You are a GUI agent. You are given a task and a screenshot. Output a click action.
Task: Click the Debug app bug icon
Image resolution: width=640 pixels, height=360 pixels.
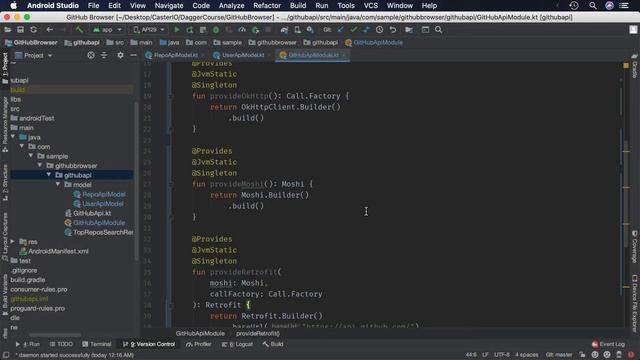[216, 30]
